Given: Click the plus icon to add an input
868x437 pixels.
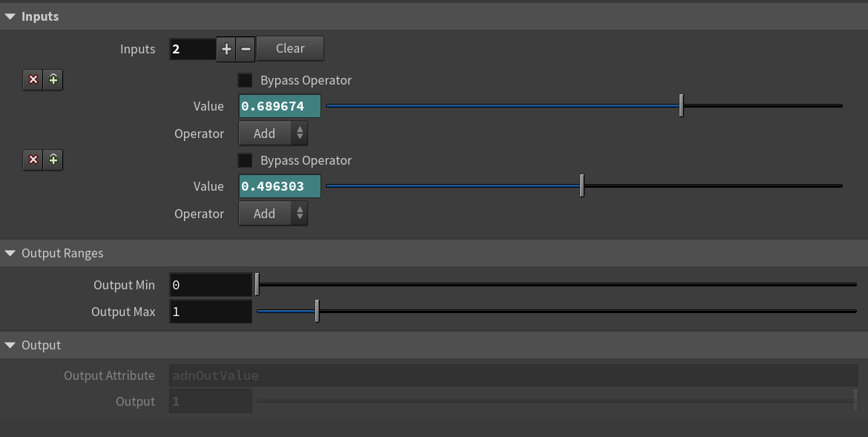Looking at the screenshot, I should click(227, 49).
